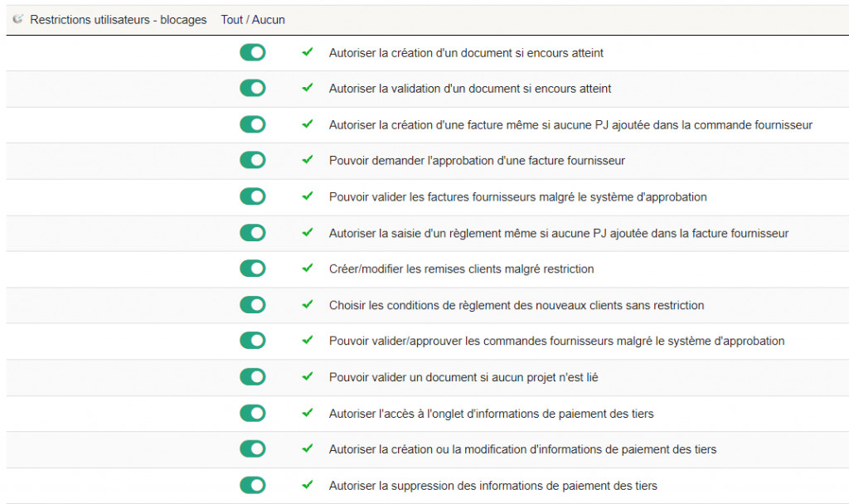Viewport: 849px width, 504px height.
Task: Disable création ou modification d'informations de paiement
Action: 253,449
